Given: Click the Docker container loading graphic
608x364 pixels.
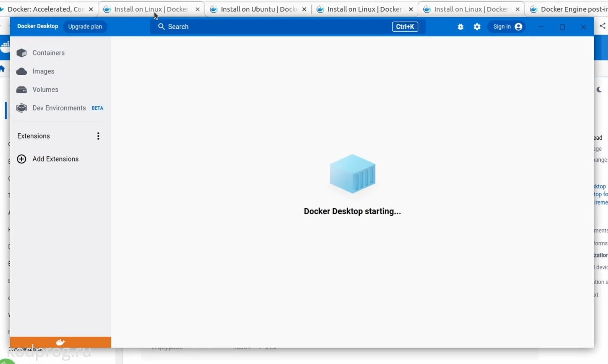Looking at the screenshot, I should pos(352,174).
